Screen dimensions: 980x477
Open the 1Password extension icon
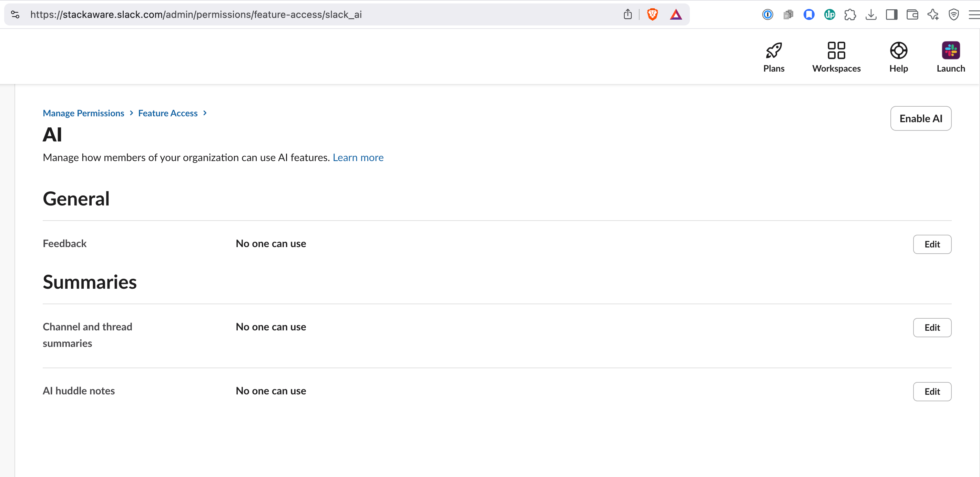tap(767, 14)
